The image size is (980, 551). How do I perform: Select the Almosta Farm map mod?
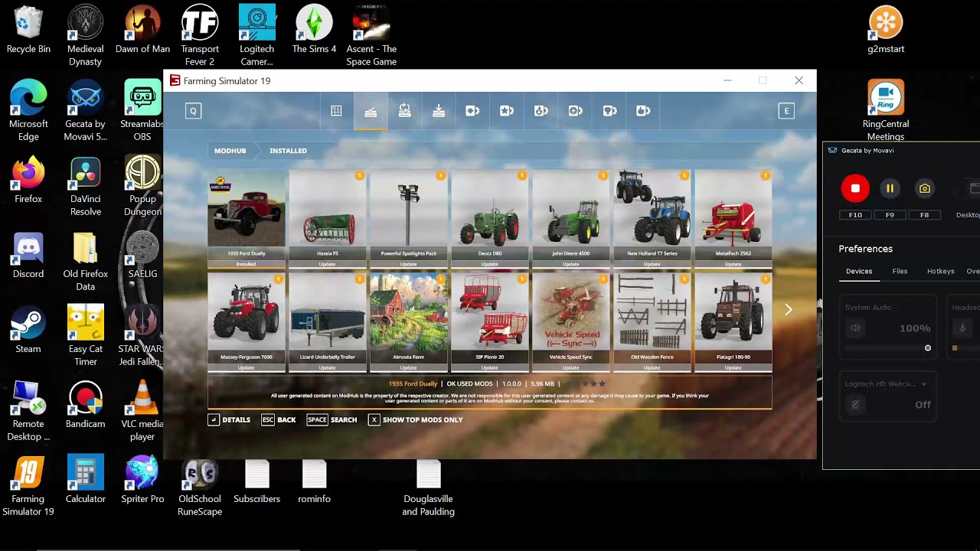coord(409,322)
